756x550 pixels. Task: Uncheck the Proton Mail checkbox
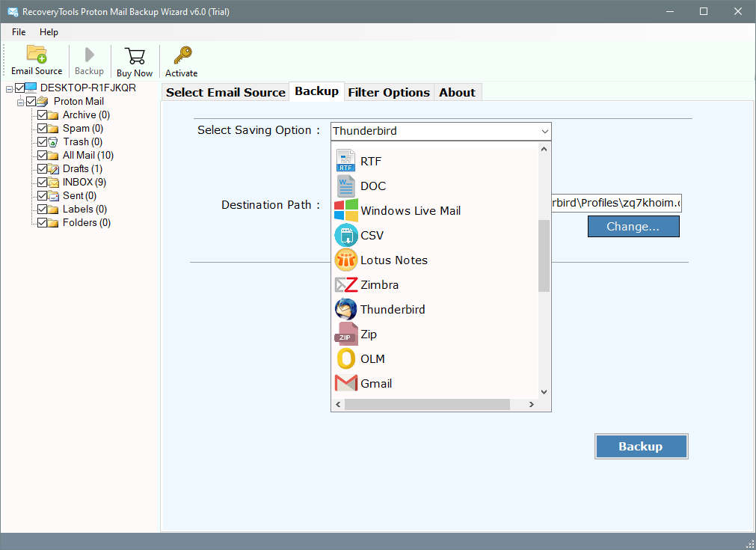click(x=31, y=101)
